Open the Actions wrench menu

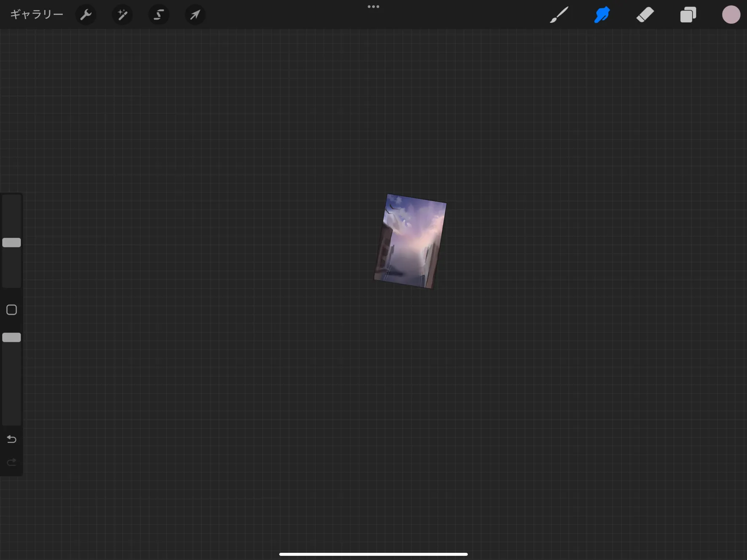[x=86, y=15]
